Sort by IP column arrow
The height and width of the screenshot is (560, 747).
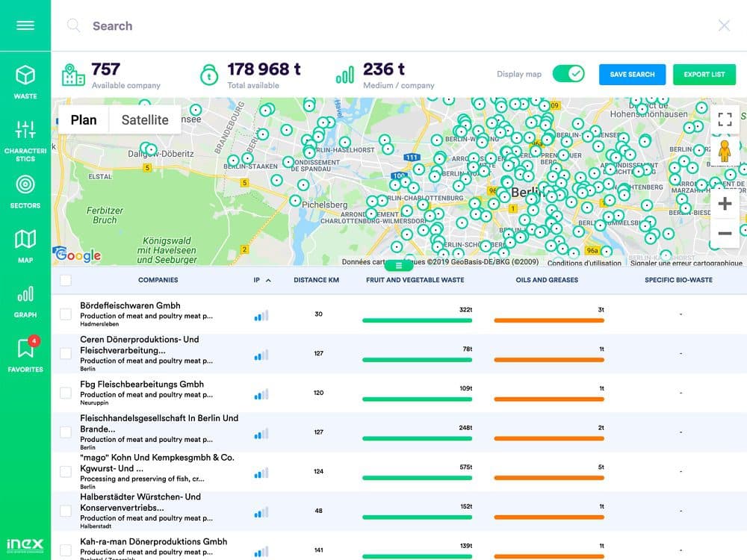coord(268,281)
